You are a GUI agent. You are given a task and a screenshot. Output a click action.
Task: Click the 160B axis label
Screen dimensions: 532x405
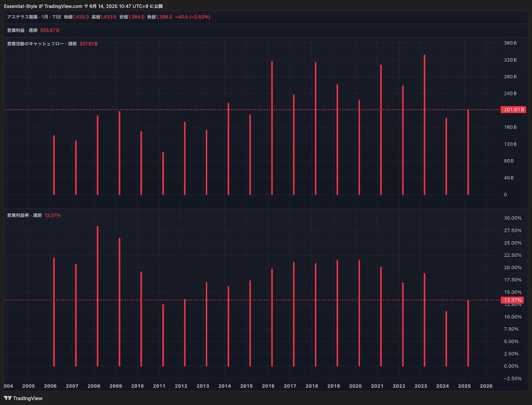(x=510, y=127)
